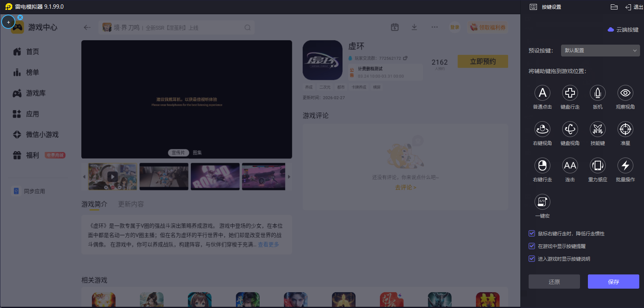Image resolution: width=644 pixels, height=308 pixels.
Task: Pick the 扳机 trigger key icon
Action: [598, 93]
